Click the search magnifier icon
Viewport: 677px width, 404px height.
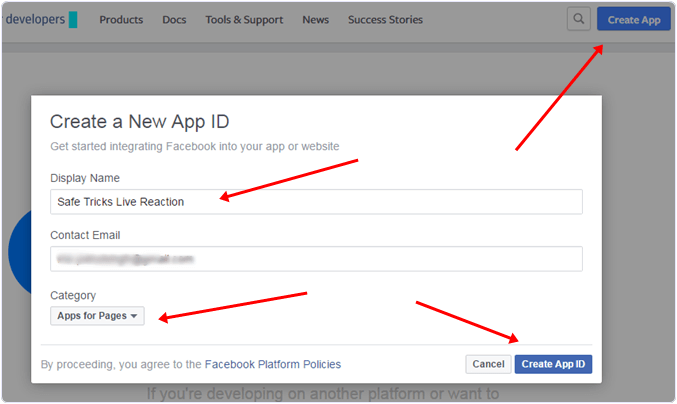579,19
